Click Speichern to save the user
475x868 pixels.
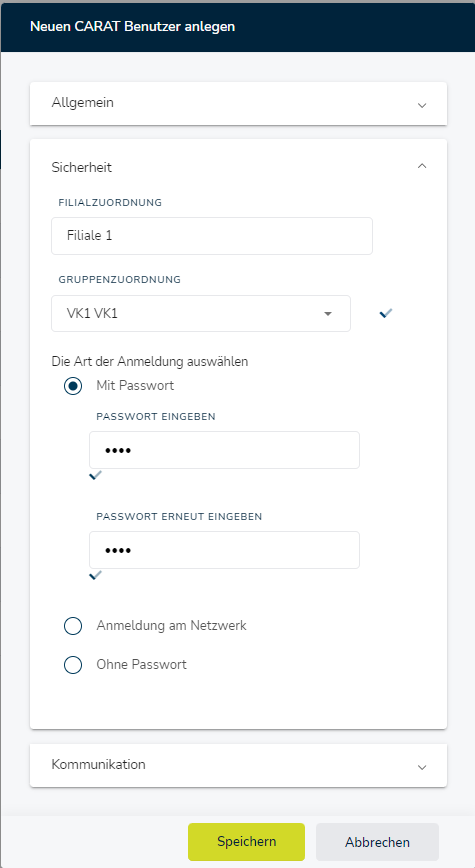click(246, 841)
